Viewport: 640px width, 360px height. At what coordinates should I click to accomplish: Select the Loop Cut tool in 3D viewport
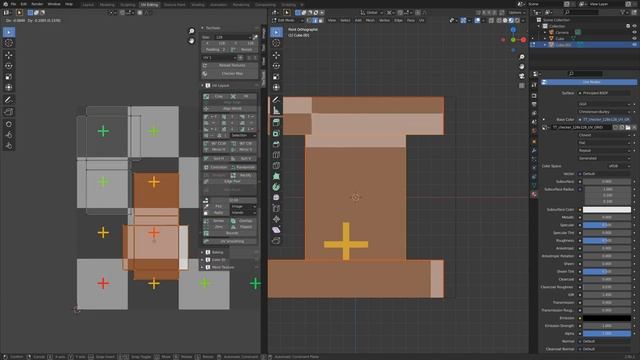pos(276,155)
